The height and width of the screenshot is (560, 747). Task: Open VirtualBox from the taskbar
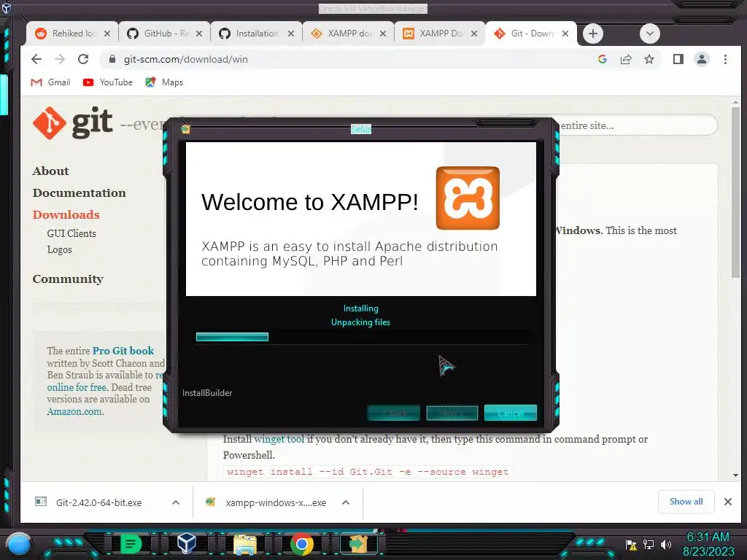(186, 543)
